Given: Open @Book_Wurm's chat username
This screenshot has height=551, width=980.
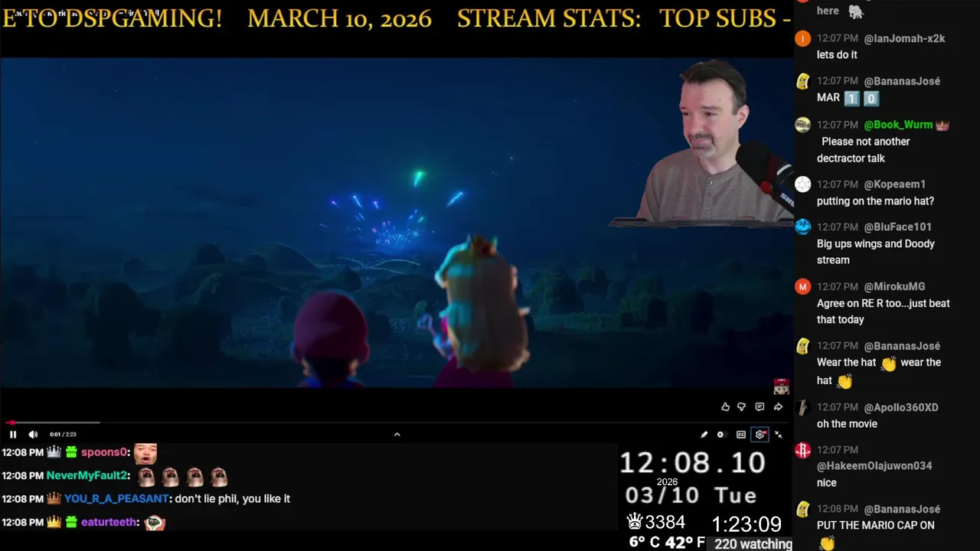Looking at the screenshot, I should (x=898, y=125).
